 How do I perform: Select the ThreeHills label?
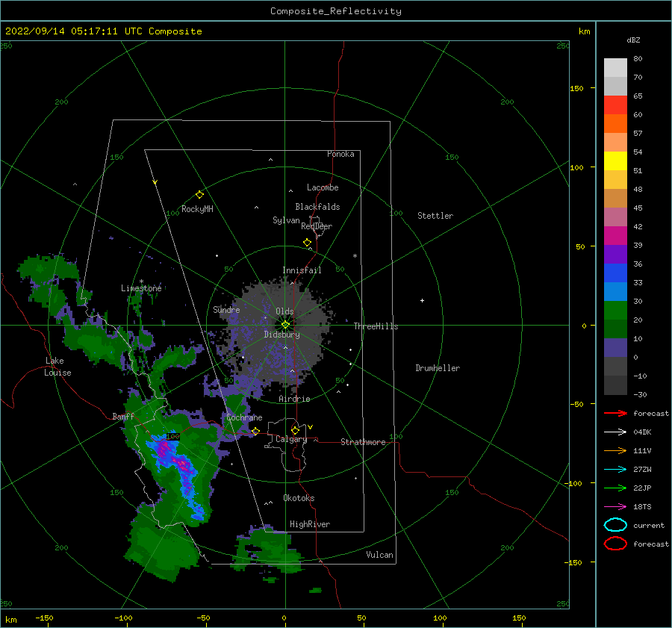pos(376,326)
